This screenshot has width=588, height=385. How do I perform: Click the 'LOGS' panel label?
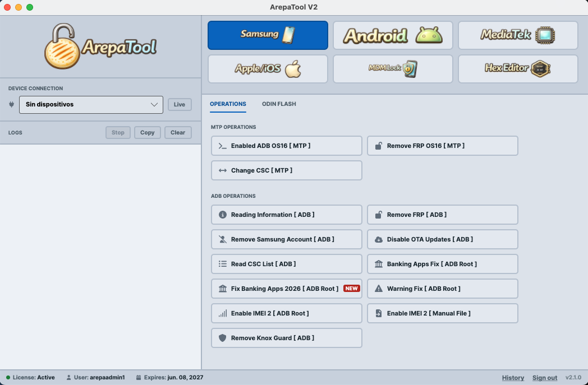[15, 133]
